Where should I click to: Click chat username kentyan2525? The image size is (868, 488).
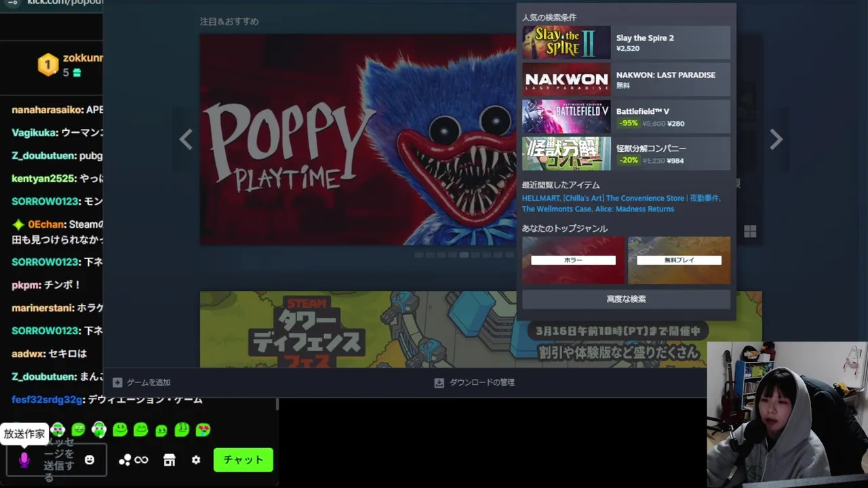[44, 178]
